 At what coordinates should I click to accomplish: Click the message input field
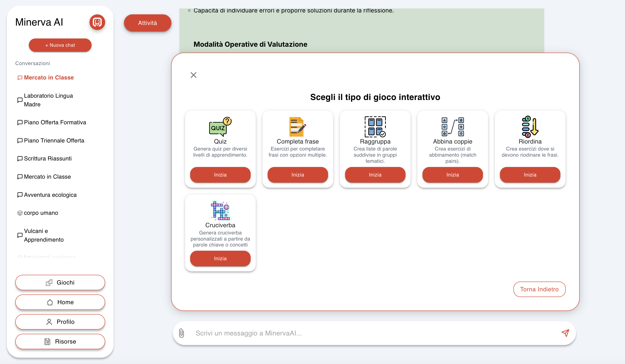[x=372, y=333]
